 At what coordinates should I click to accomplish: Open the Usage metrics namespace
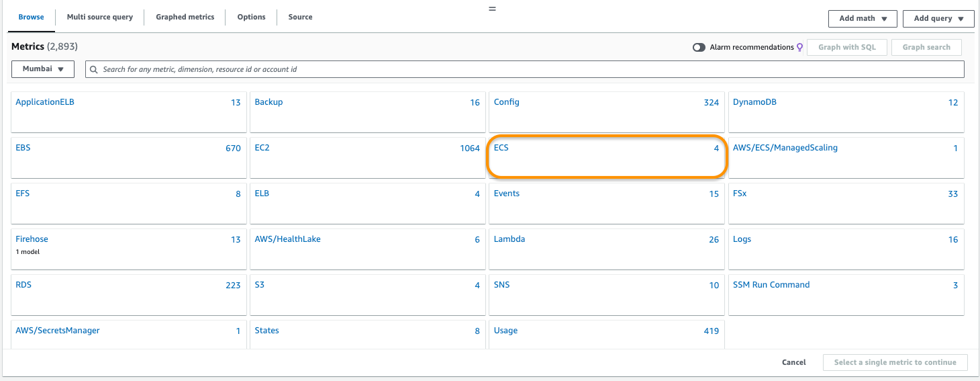point(607,335)
